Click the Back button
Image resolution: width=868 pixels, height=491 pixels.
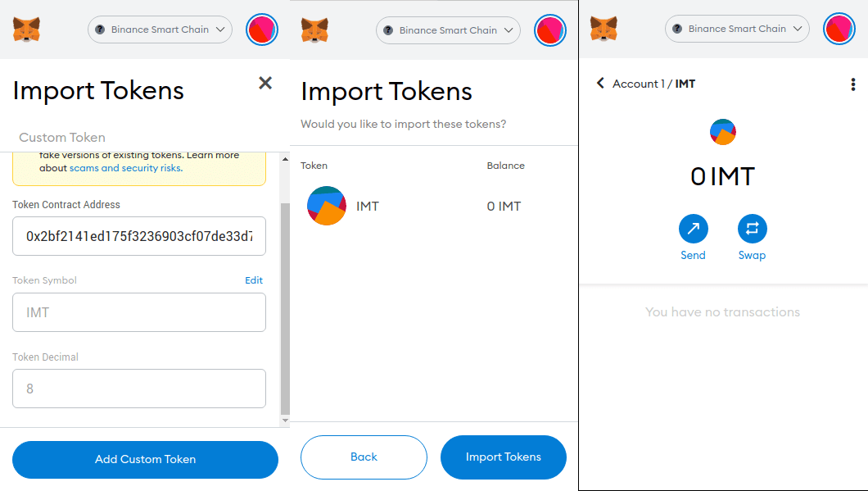364,457
